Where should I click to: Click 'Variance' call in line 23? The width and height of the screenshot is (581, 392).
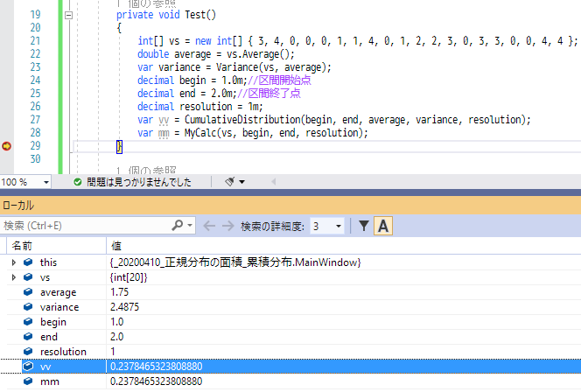(237, 67)
